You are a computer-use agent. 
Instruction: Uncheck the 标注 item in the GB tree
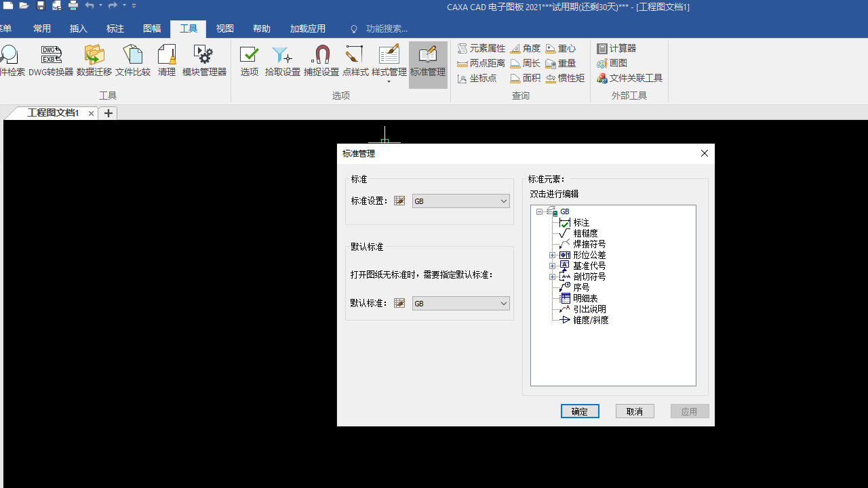[565, 222]
